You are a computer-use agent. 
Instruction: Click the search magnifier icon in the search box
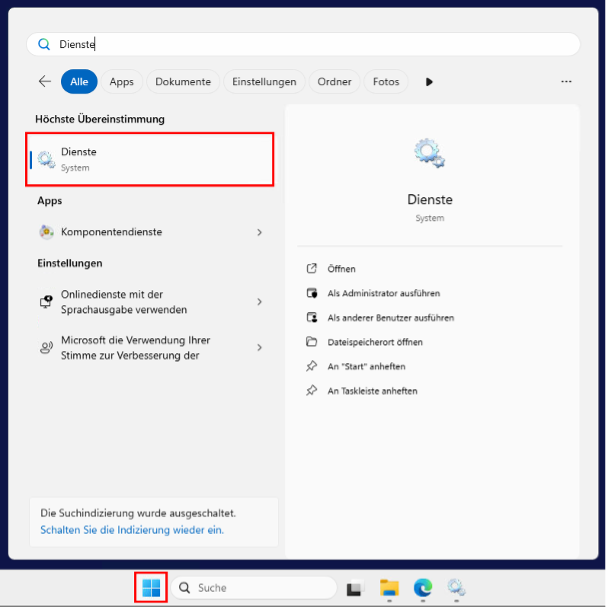(44, 44)
